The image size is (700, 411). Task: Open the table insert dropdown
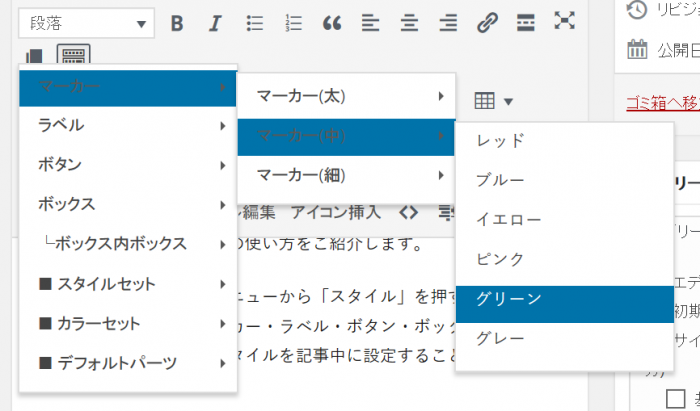tap(493, 101)
